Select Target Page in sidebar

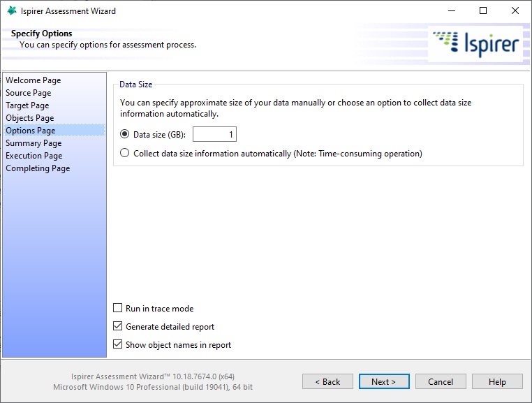click(27, 105)
